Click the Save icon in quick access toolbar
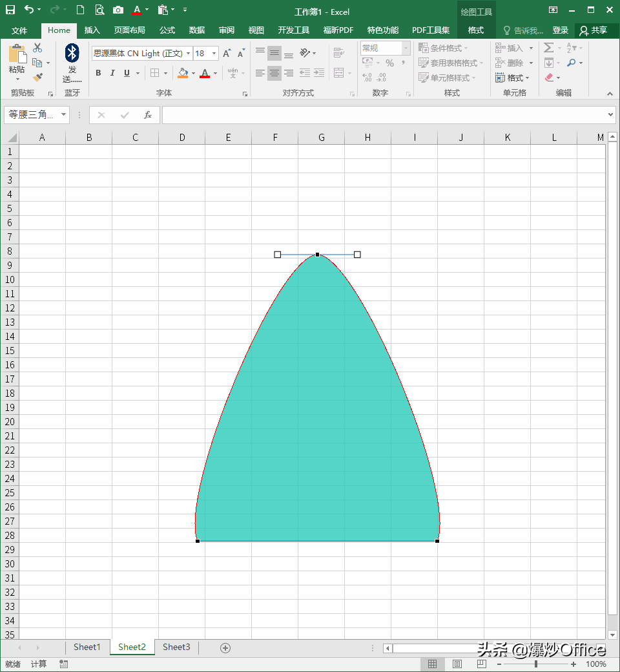The image size is (620, 672). point(10,10)
